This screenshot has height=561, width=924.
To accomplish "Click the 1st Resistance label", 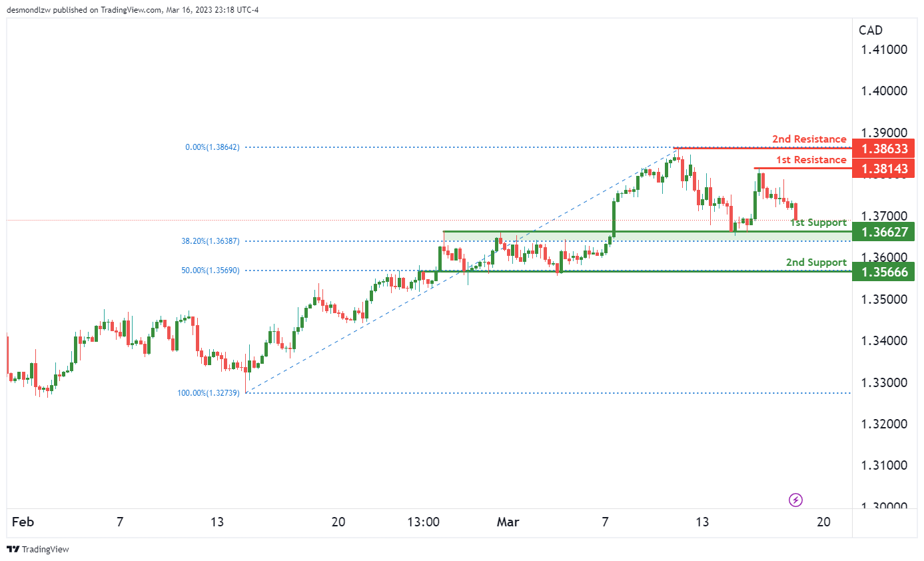I will point(811,160).
